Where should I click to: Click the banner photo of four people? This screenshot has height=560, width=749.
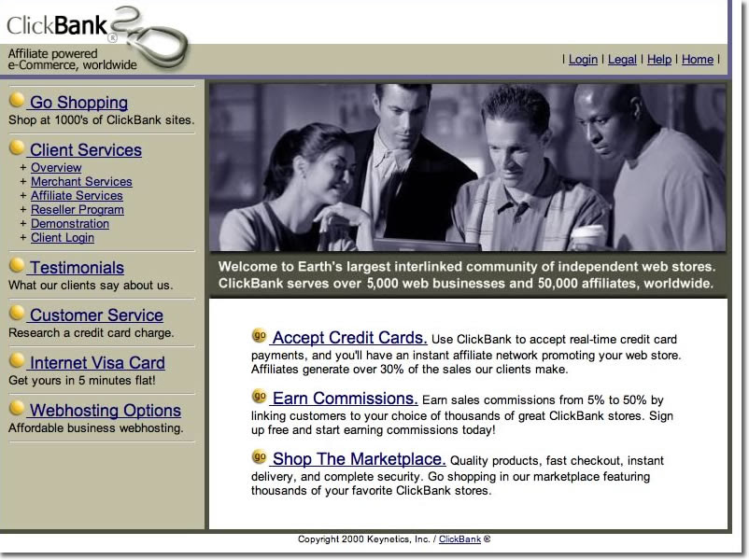click(468, 167)
